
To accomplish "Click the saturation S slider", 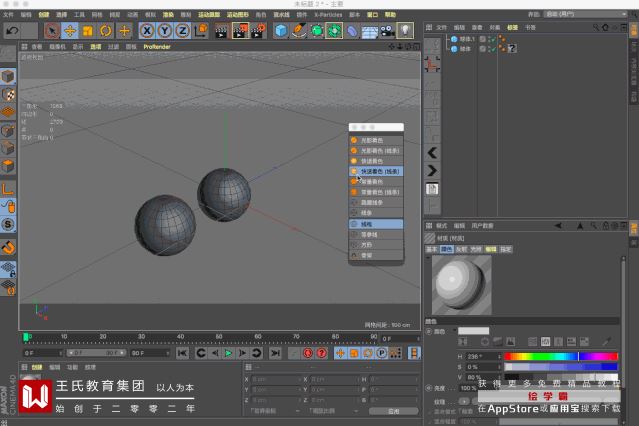I will click(561, 367).
